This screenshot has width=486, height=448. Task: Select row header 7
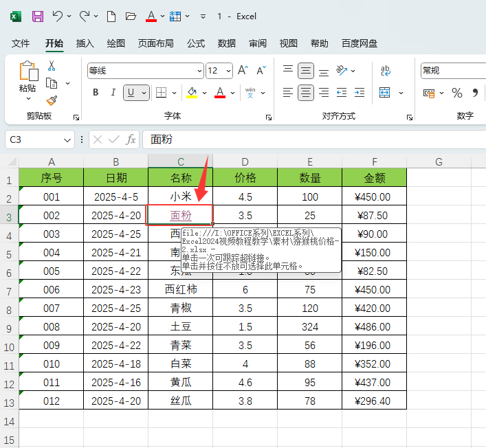[9, 291]
